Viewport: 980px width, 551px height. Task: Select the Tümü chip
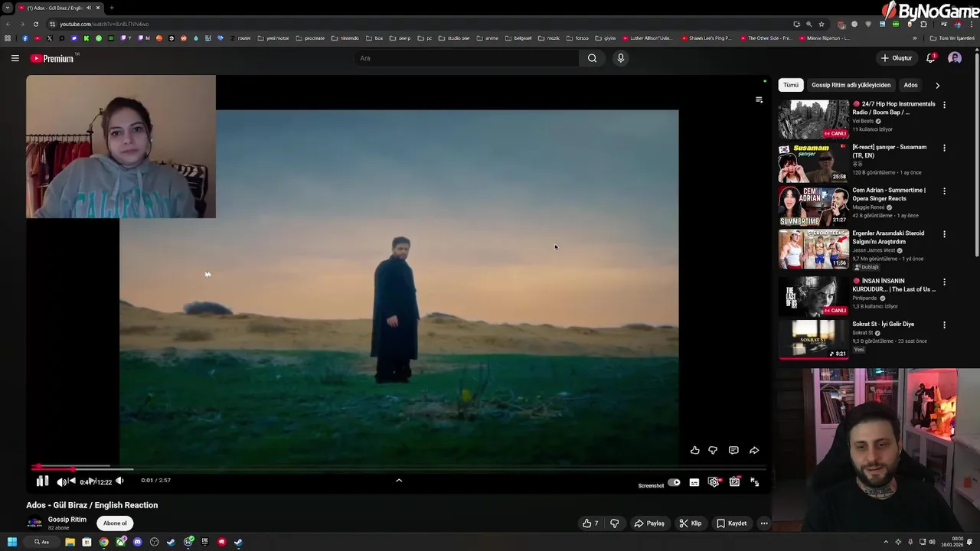pyautogui.click(x=790, y=85)
